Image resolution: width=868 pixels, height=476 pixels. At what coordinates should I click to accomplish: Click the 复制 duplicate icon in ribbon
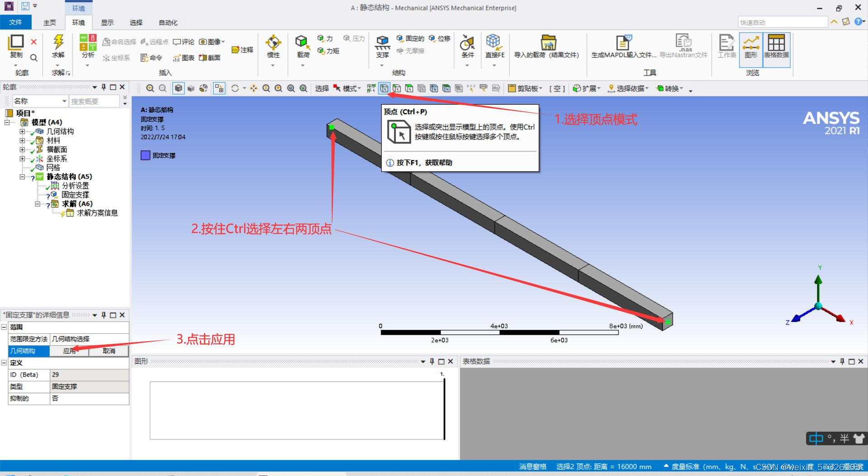pyautogui.click(x=16, y=42)
